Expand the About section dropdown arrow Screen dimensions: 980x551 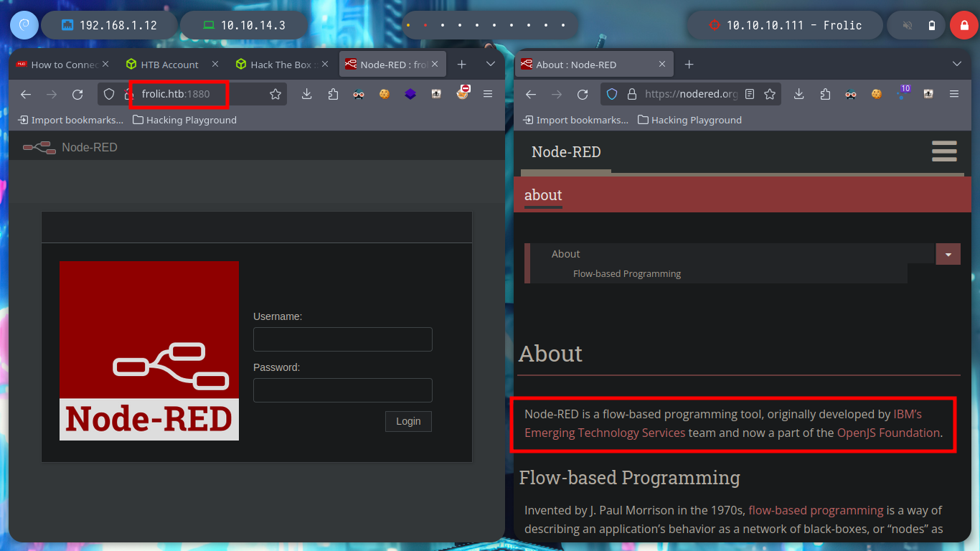click(x=948, y=254)
